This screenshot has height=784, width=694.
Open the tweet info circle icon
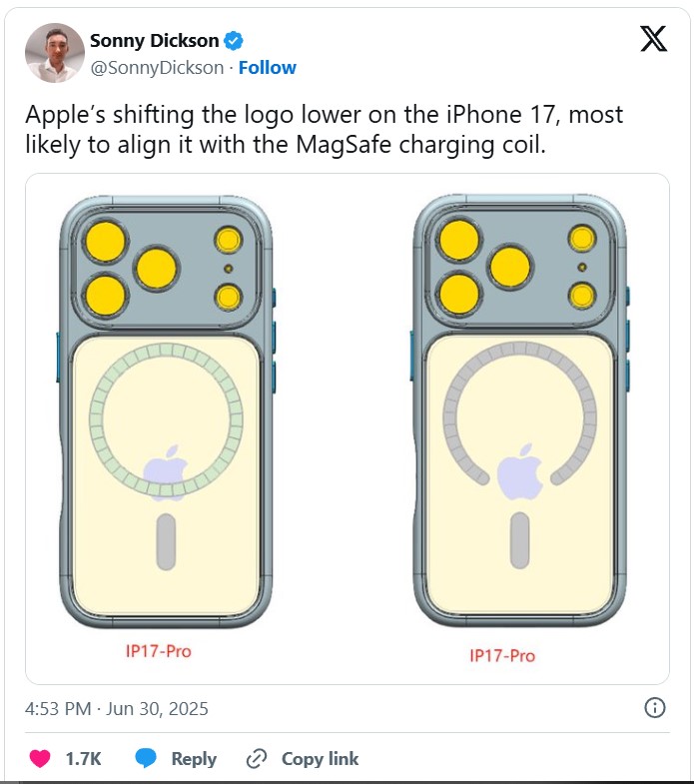click(x=655, y=708)
